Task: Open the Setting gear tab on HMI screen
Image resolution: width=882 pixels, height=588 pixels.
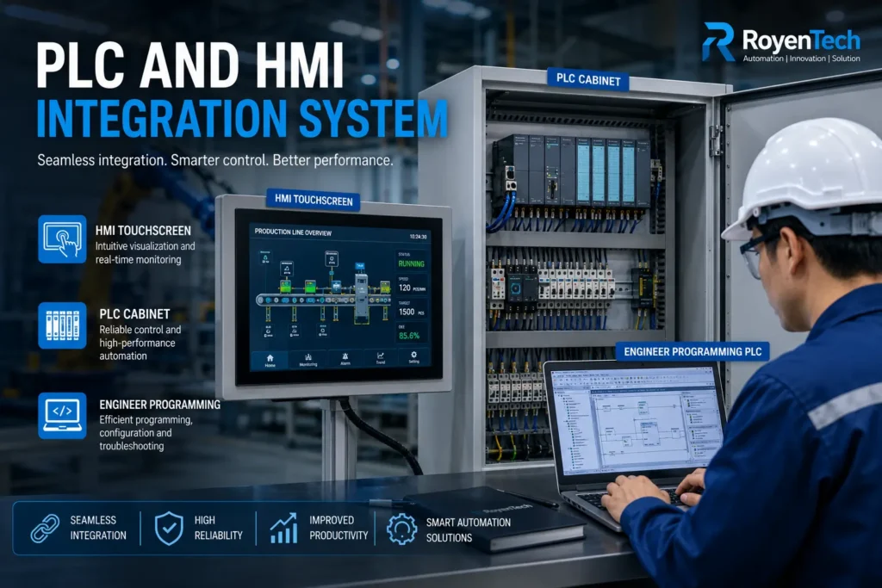Action: (x=414, y=357)
